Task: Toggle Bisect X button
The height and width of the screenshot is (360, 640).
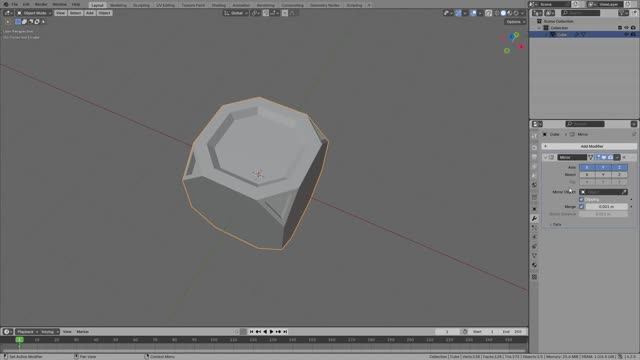Action: click(587, 175)
